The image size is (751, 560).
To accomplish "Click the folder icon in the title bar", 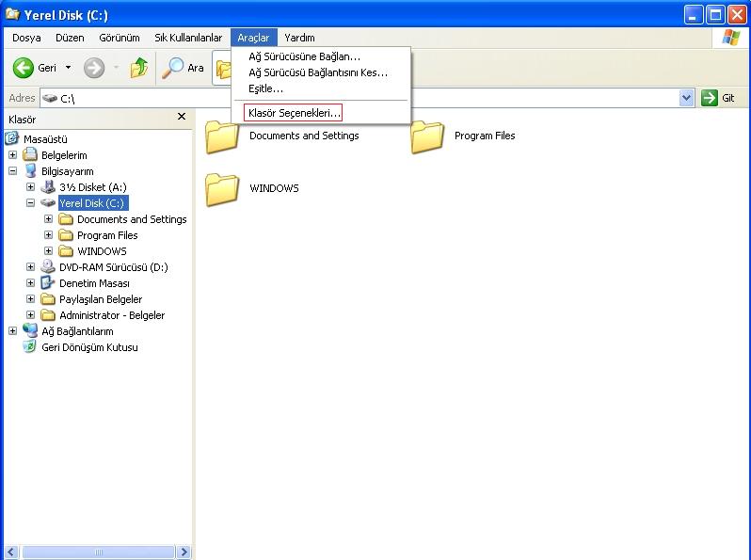I will tap(12, 14).
